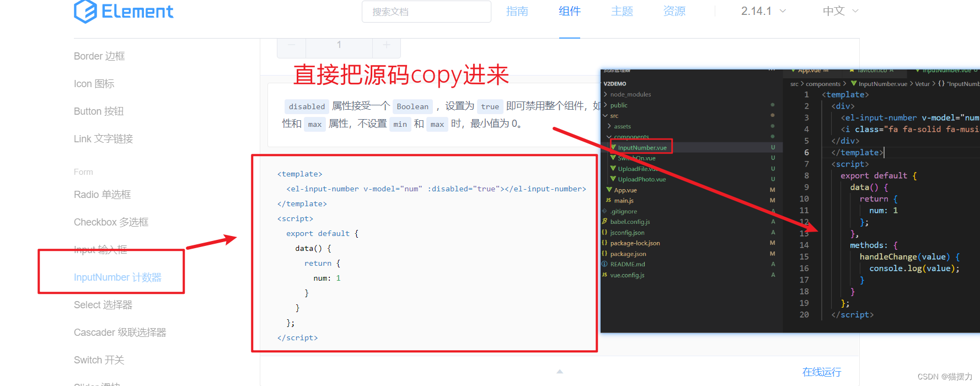The height and width of the screenshot is (386, 980).
Task: Click braces icon beside jsconfig.json
Action: (x=605, y=232)
